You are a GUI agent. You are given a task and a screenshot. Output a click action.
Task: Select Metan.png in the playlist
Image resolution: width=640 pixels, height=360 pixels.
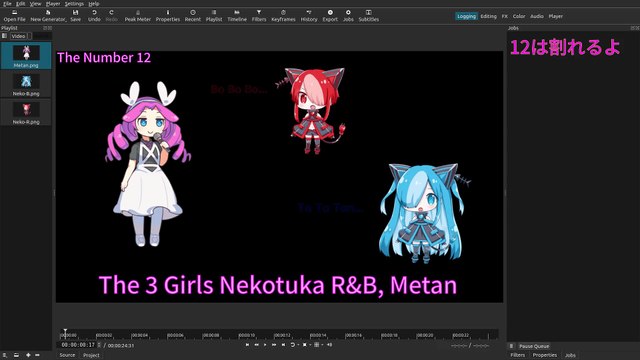26,56
